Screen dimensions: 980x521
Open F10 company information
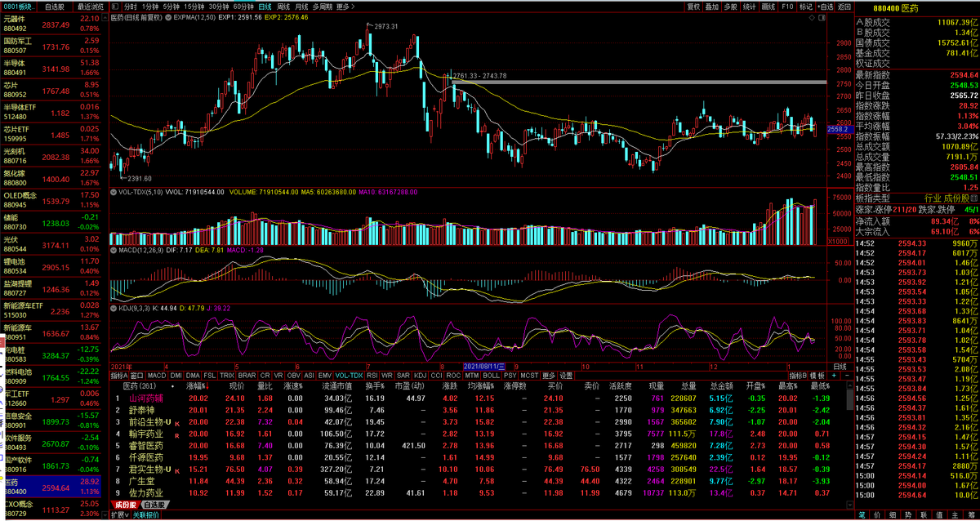click(x=787, y=6)
